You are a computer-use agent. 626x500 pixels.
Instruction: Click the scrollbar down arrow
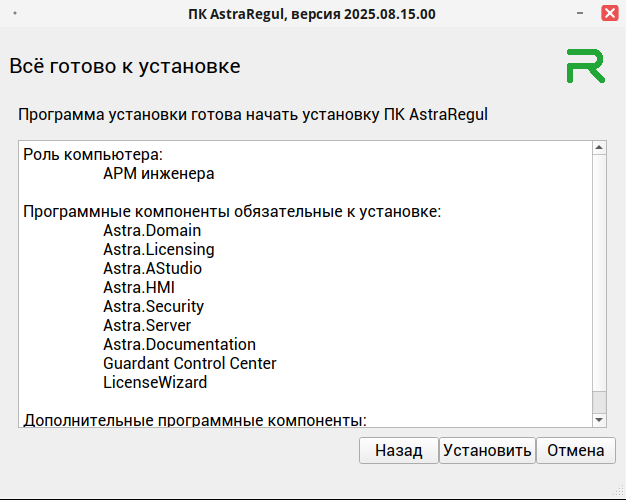600,421
